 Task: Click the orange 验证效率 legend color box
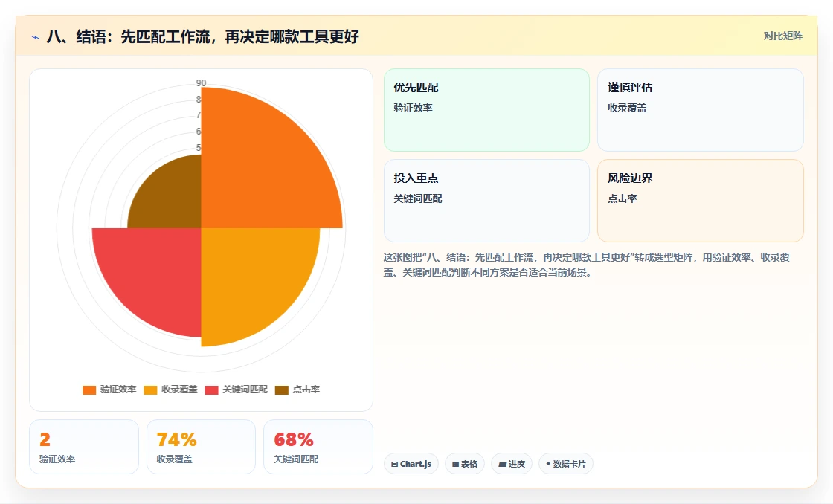click(x=89, y=390)
